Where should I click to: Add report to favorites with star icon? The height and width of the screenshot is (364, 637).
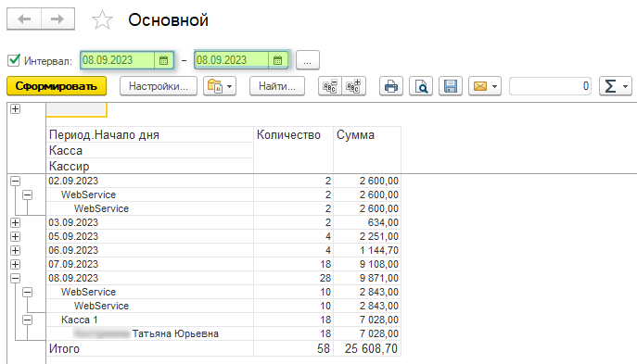click(x=102, y=19)
